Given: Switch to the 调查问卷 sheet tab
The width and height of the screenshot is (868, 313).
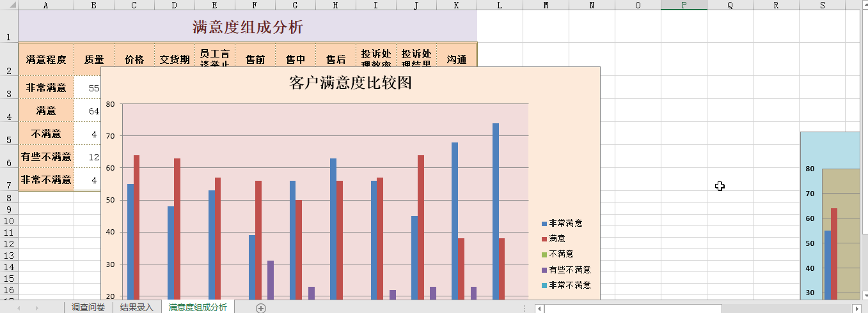Looking at the screenshot, I should (x=88, y=308).
